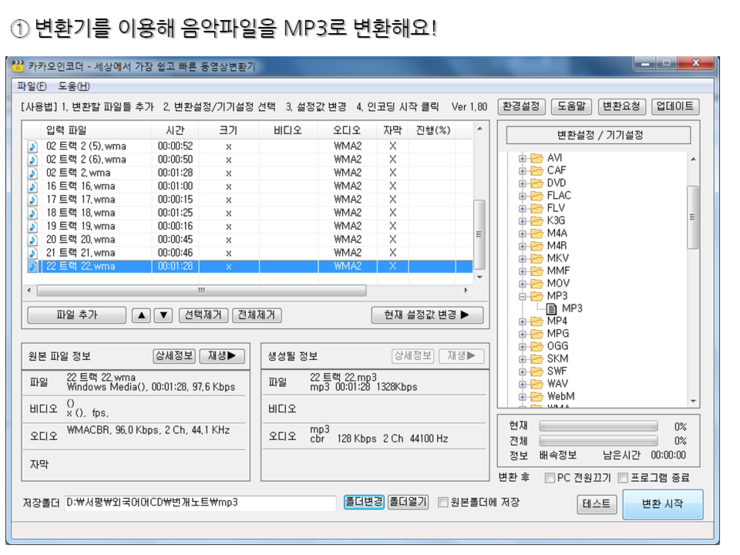This screenshot has width=740, height=555.
Task: Click the WAV folder icon in tree
Action: point(536,384)
